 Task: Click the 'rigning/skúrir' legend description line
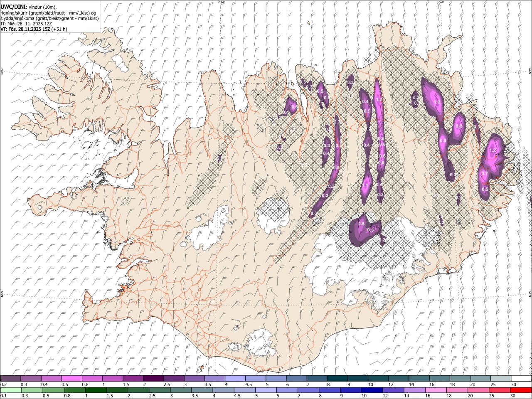point(48,12)
